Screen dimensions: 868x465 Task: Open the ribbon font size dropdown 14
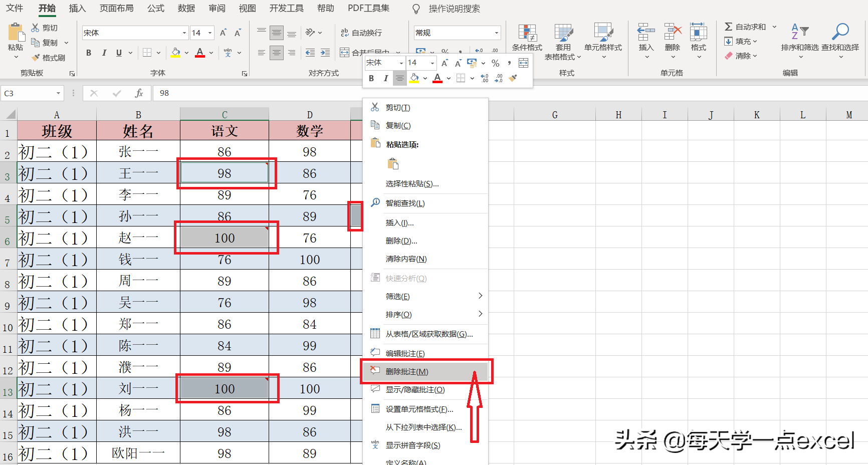[x=210, y=33]
